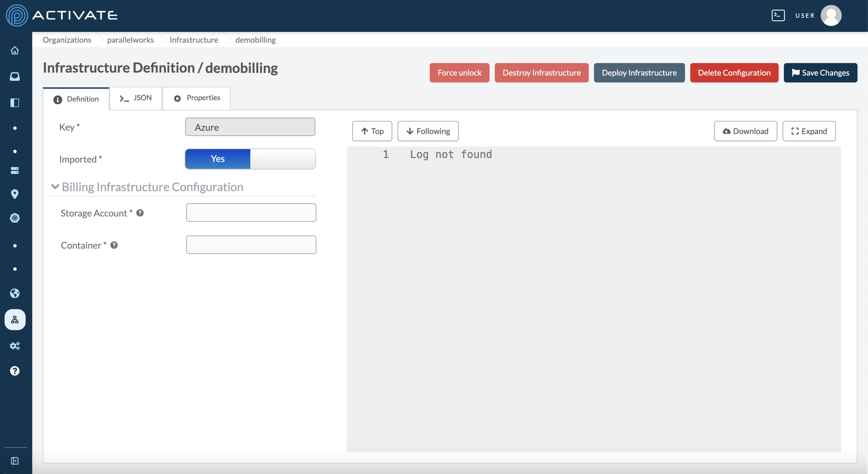868x474 pixels.
Task: Click the Top log navigation button
Action: (372, 131)
